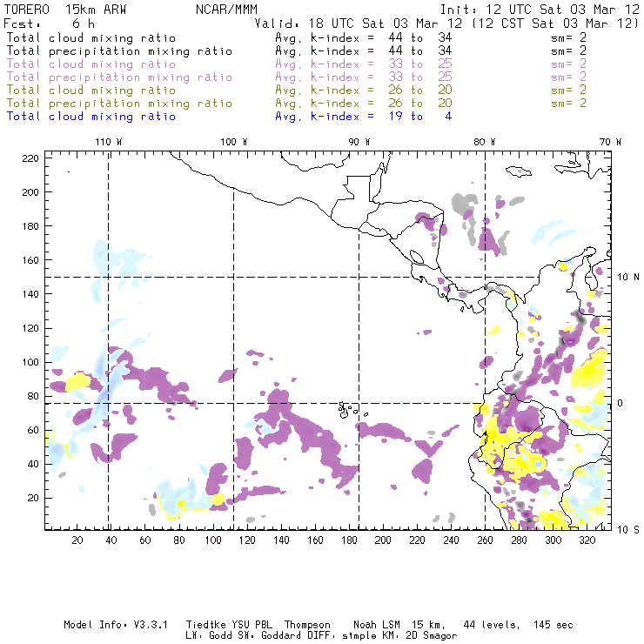Click the '20' tick on the vertical axis

coord(33,498)
